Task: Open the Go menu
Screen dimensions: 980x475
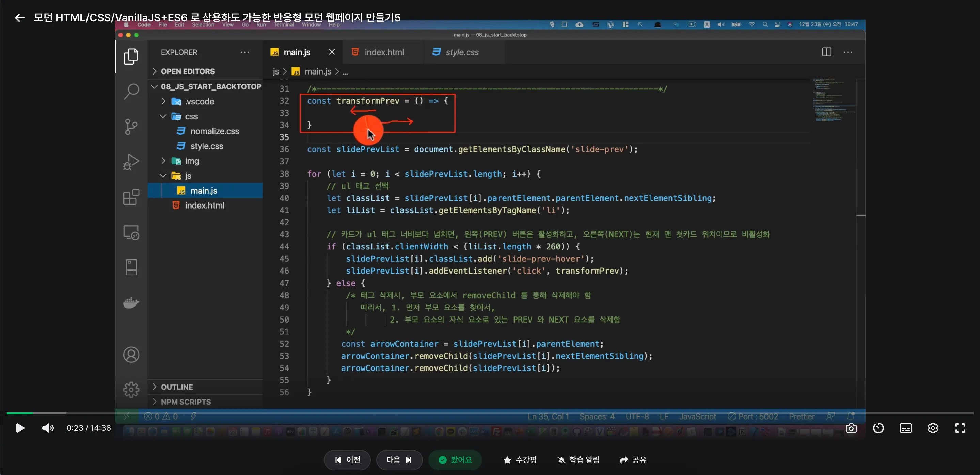Action: point(245,25)
